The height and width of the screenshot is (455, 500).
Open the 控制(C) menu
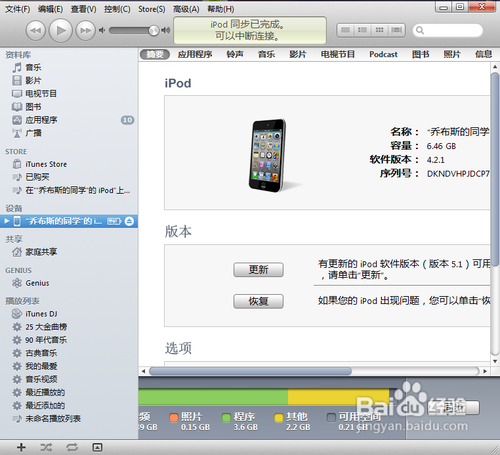tap(117, 9)
